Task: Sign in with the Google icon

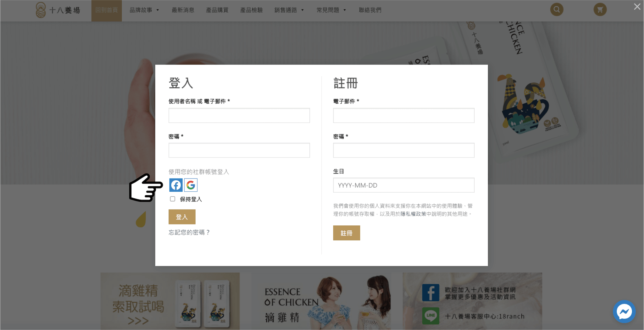Action: [191, 185]
